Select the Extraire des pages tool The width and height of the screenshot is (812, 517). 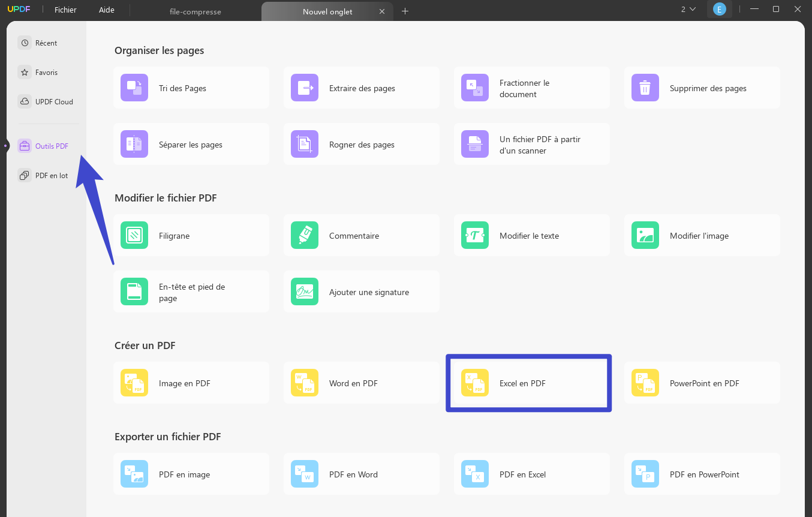point(362,87)
